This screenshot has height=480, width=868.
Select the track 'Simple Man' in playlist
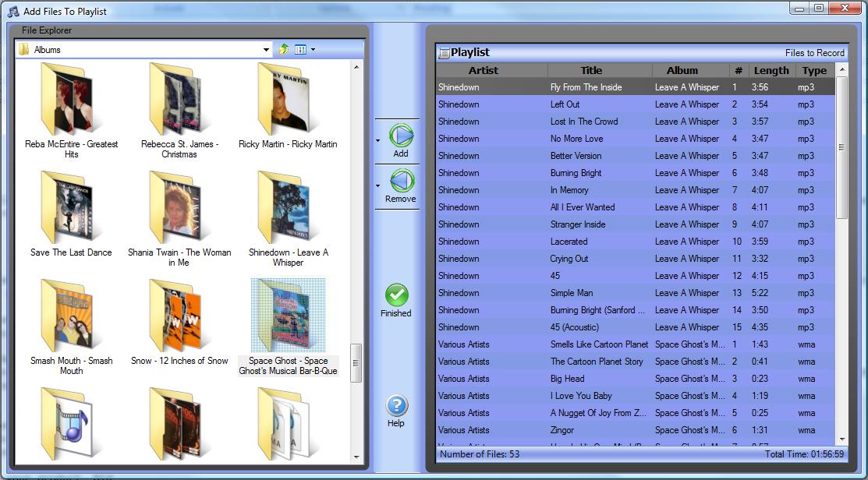click(x=572, y=293)
